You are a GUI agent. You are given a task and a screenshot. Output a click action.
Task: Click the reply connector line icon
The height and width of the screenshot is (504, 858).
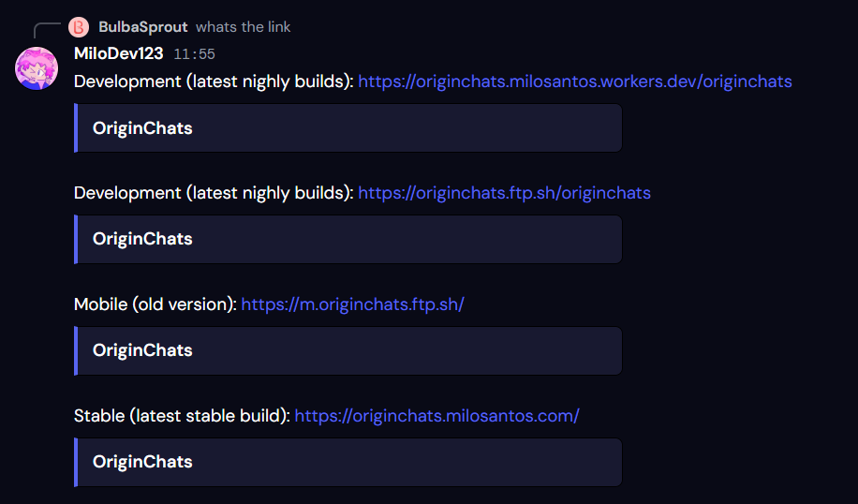click(x=47, y=30)
